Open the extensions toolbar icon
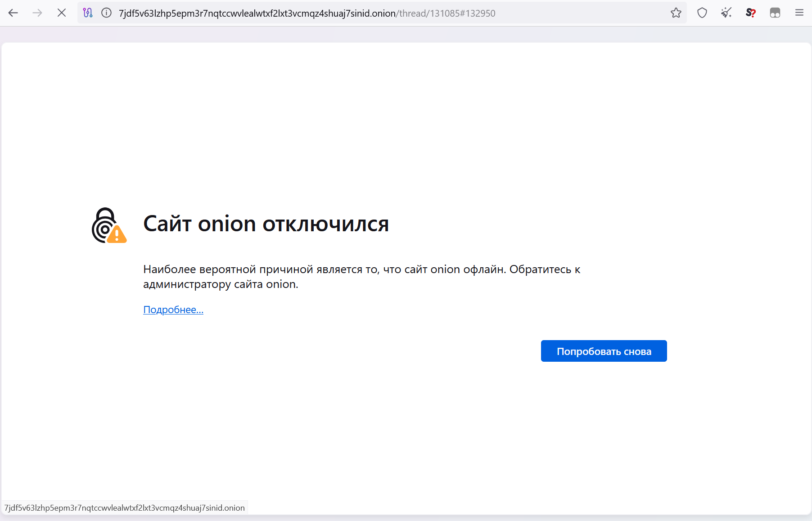This screenshot has width=812, height=521. [x=775, y=13]
